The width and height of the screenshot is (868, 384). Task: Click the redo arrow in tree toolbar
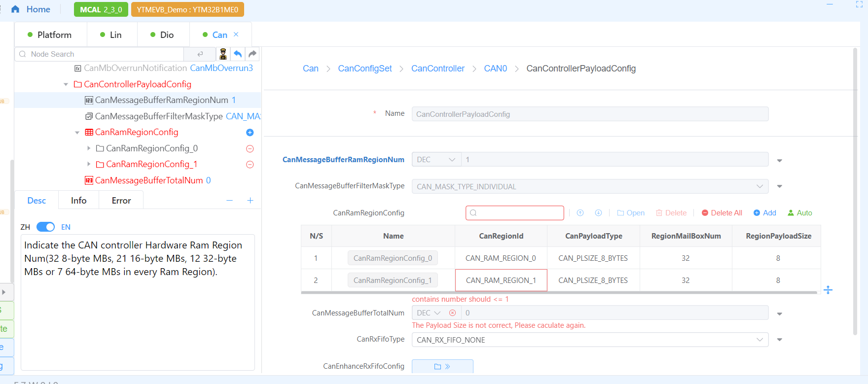tap(253, 54)
